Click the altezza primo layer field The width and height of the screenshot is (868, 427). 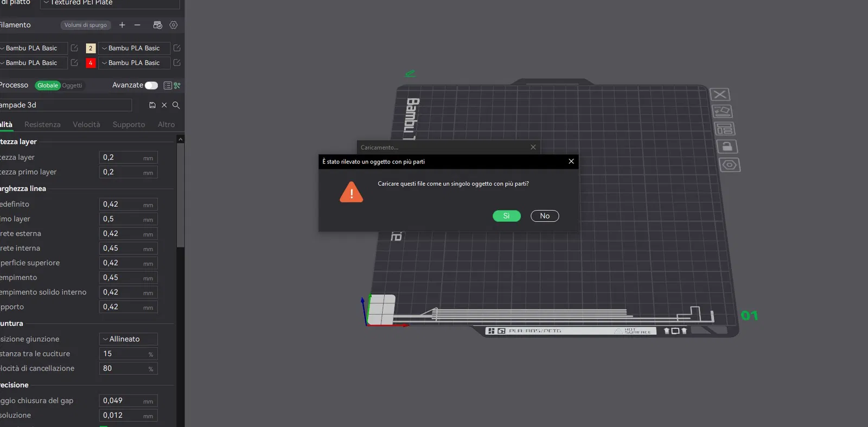(129, 172)
